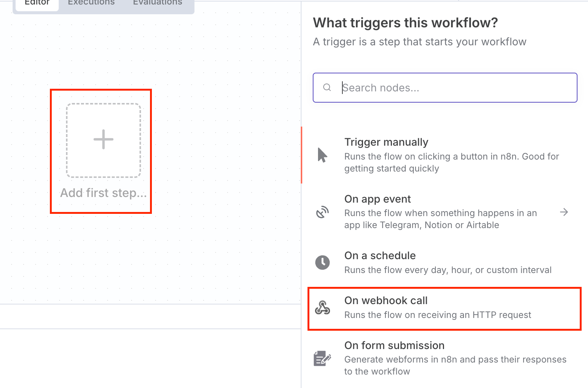Choose On a schedule trigger
588x388 pixels.
click(x=445, y=263)
